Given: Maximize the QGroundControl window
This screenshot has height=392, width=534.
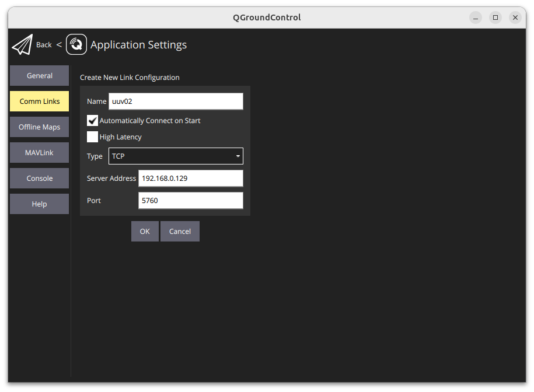Looking at the screenshot, I should (495, 17).
